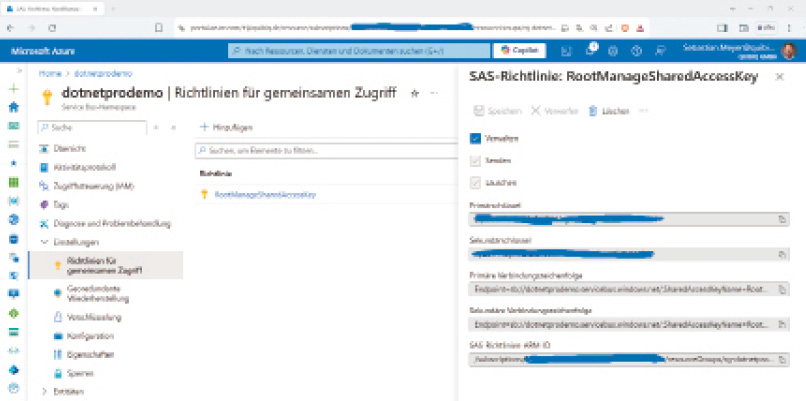This screenshot has height=401, width=806.
Task: Go back in the browser
Action: [x=11, y=28]
